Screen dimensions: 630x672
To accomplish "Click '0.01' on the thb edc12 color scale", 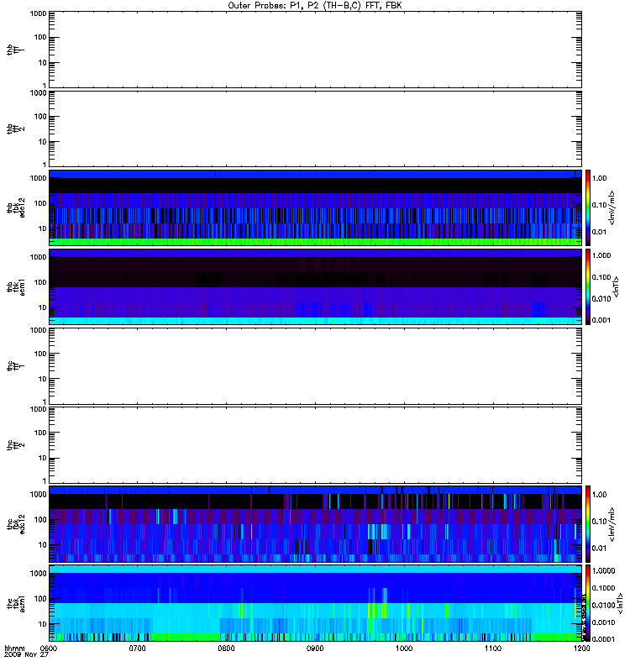I will pos(599,232).
